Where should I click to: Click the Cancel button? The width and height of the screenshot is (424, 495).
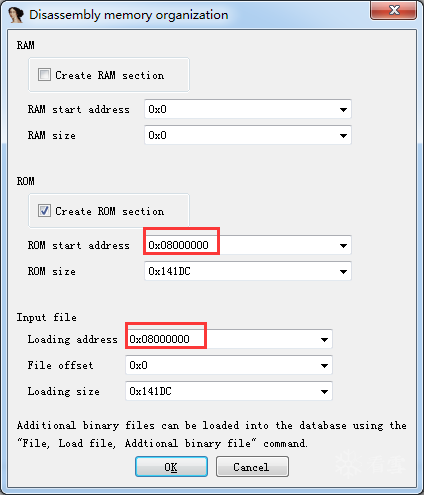[252, 467]
